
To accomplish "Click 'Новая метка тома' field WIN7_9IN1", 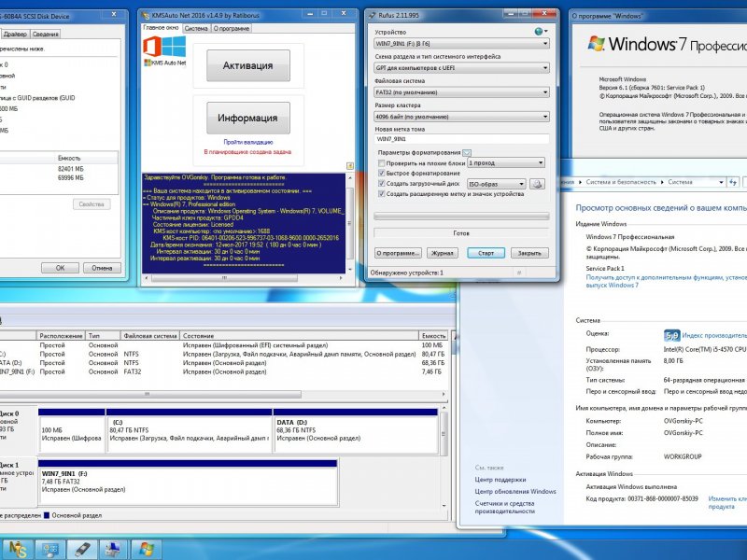I will click(x=461, y=139).
